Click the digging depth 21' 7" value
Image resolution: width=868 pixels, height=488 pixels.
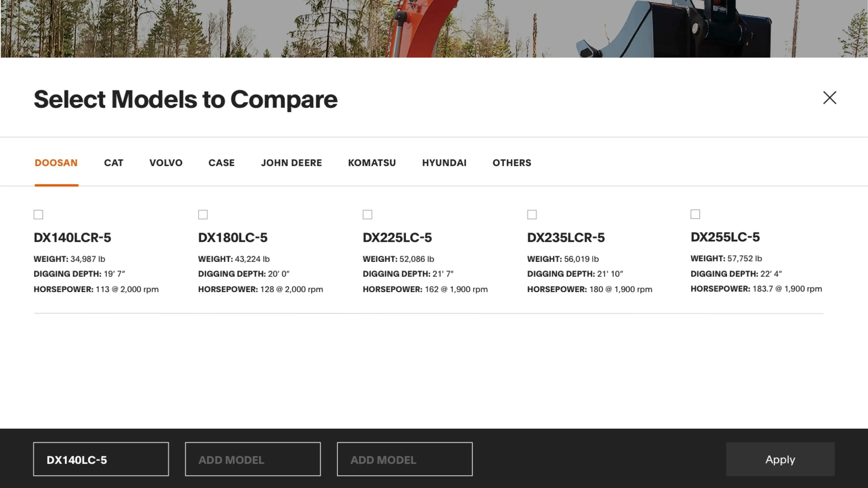coord(443,274)
